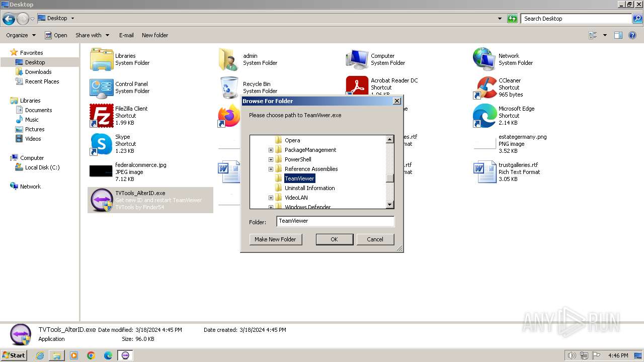Select the Recycle Bin icon
644x362 pixels.
[x=229, y=87]
